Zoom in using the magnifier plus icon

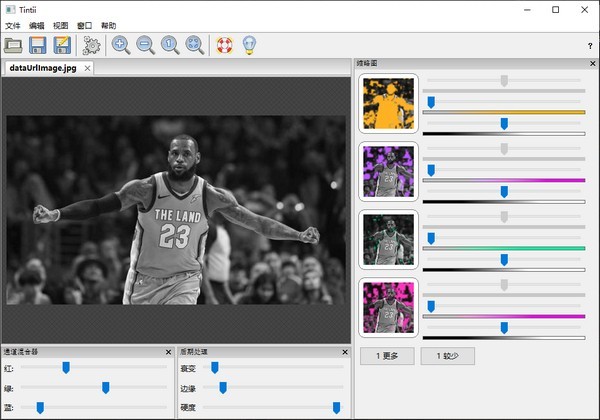[121, 46]
